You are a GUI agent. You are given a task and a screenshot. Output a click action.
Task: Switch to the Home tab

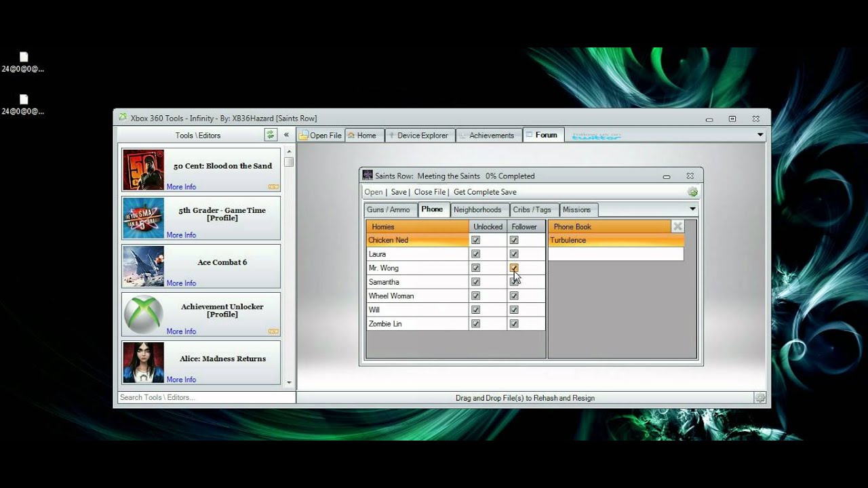(x=365, y=136)
